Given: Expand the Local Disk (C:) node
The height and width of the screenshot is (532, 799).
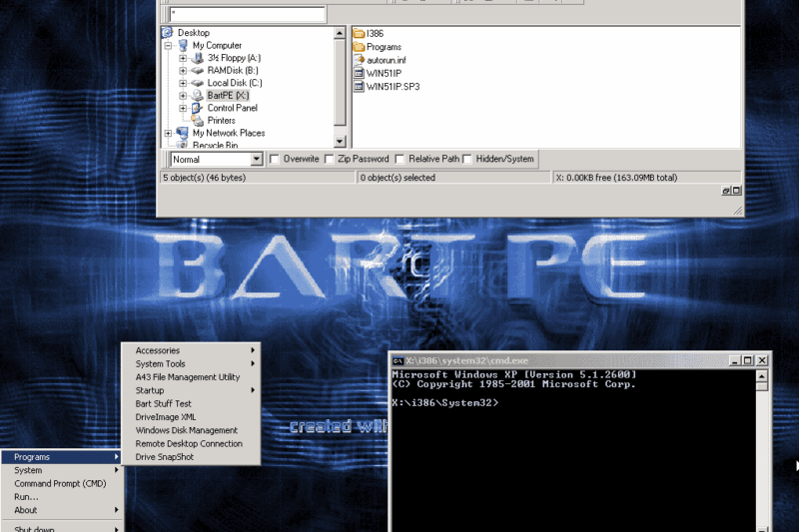Looking at the screenshot, I should (x=183, y=83).
